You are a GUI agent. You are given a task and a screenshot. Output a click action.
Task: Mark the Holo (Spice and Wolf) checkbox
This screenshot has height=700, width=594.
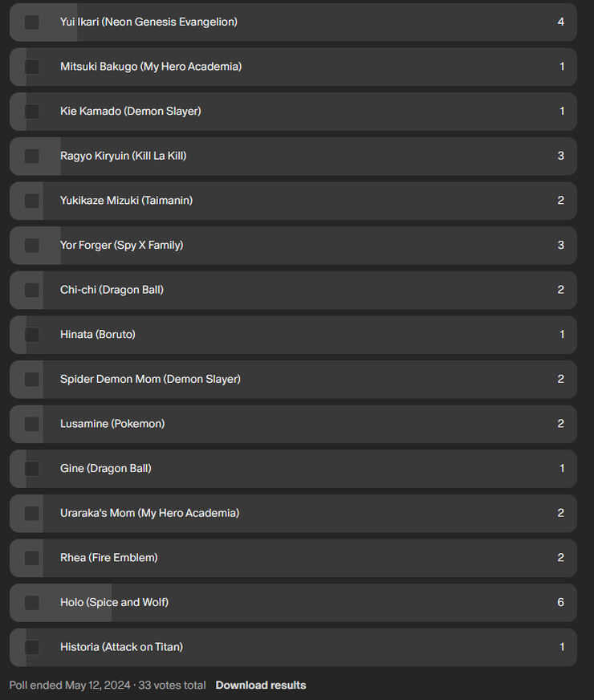coord(32,602)
